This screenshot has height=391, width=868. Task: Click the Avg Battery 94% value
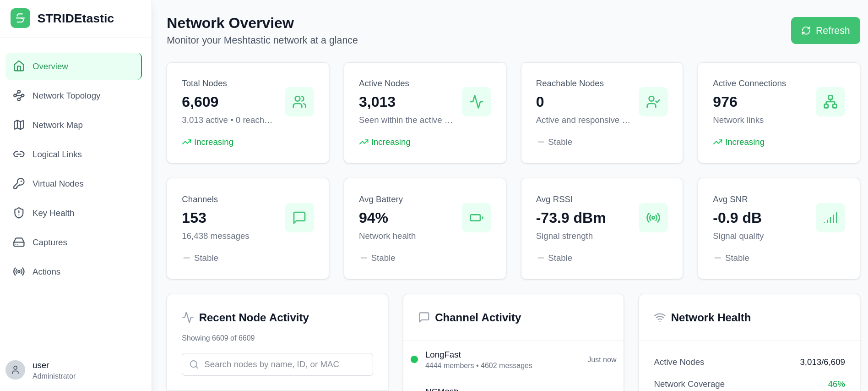(x=374, y=218)
